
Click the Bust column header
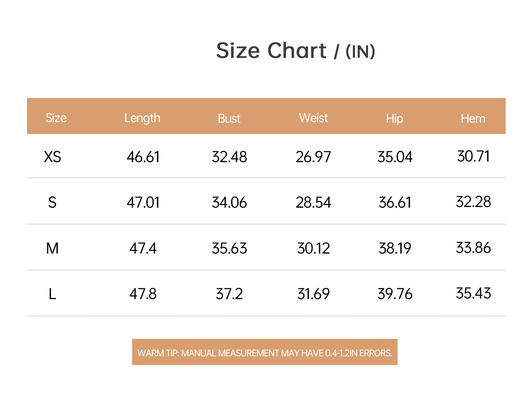pyautogui.click(x=229, y=118)
